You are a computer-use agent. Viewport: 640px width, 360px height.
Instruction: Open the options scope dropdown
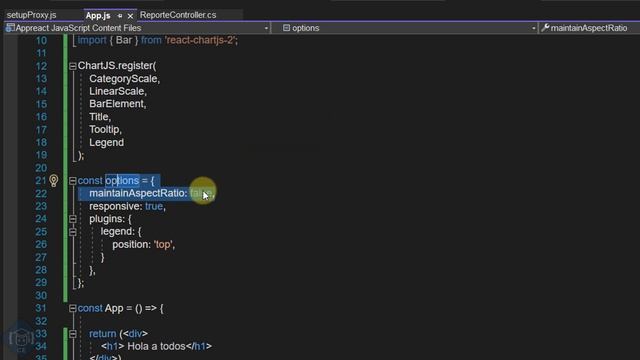click(533, 28)
